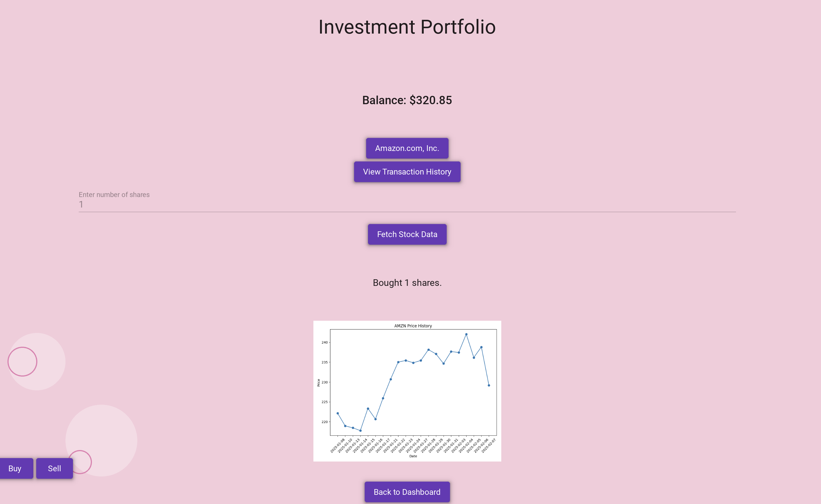This screenshot has height=504, width=821.
Task: Open the Amazon.com, Inc. stock selector
Action: tap(407, 148)
